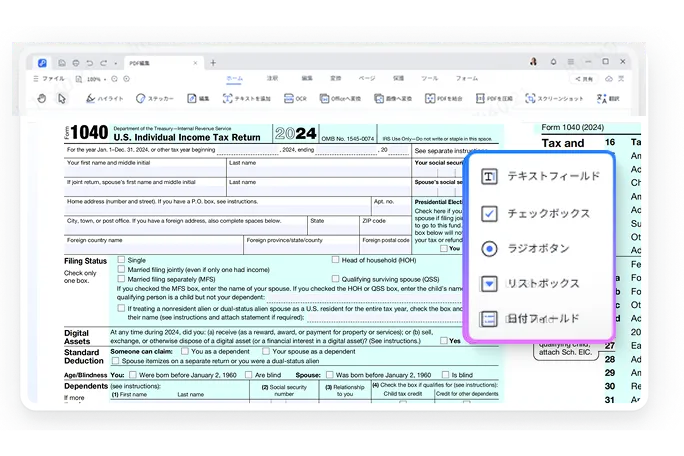Click the 共有 share button
This screenshot has height=456, width=684.
[x=584, y=79]
